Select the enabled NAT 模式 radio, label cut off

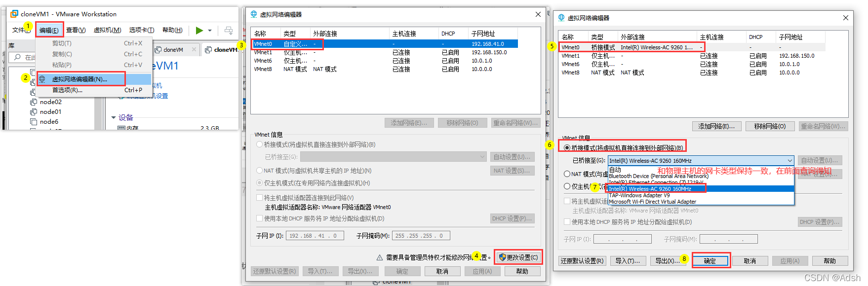tap(567, 174)
